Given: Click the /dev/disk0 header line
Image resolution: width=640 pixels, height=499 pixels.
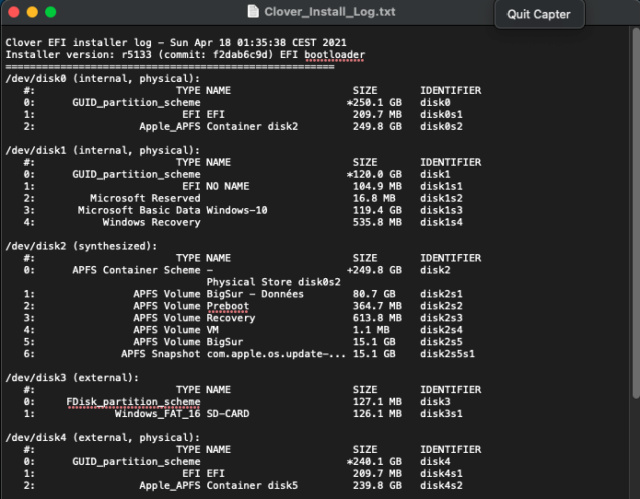Looking at the screenshot, I should (103, 78).
